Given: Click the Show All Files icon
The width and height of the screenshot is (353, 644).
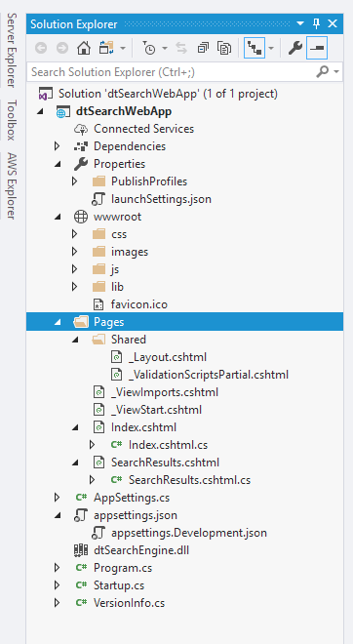Looking at the screenshot, I should [x=224, y=48].
